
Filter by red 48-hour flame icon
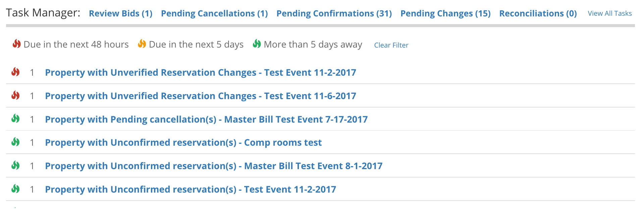tap(17, 44)
